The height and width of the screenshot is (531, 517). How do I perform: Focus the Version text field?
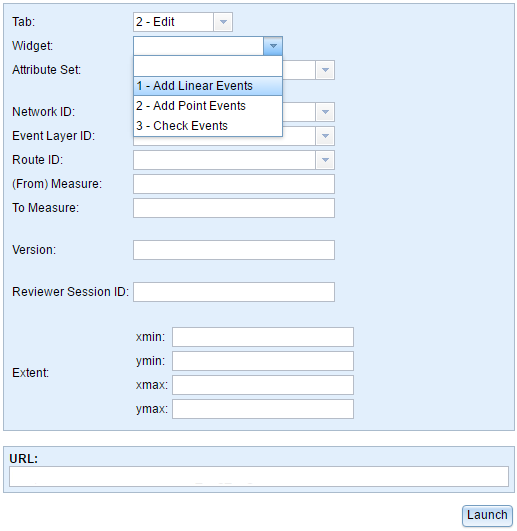(234, 250)
